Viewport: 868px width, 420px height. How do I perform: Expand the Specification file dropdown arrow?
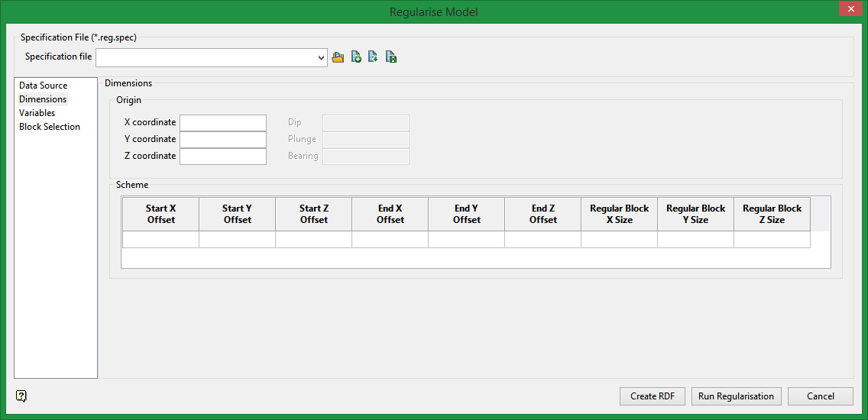pos(322,57)
